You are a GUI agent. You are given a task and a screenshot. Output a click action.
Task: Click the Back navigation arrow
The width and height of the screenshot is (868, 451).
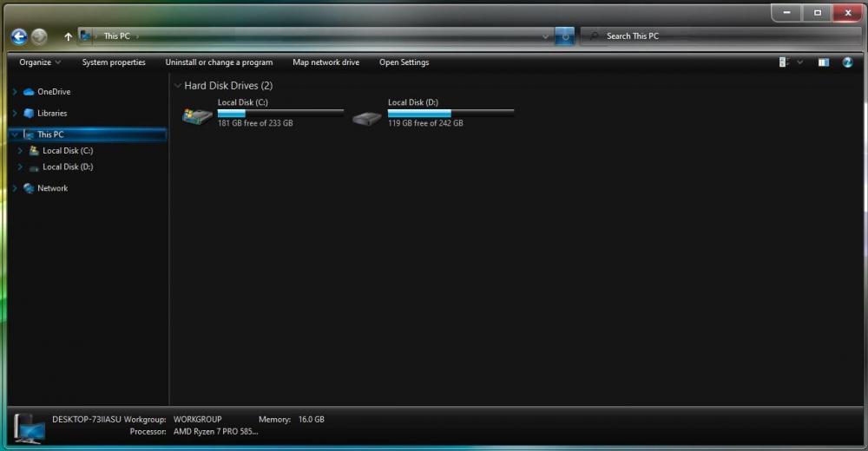click(x=19, y=36)
